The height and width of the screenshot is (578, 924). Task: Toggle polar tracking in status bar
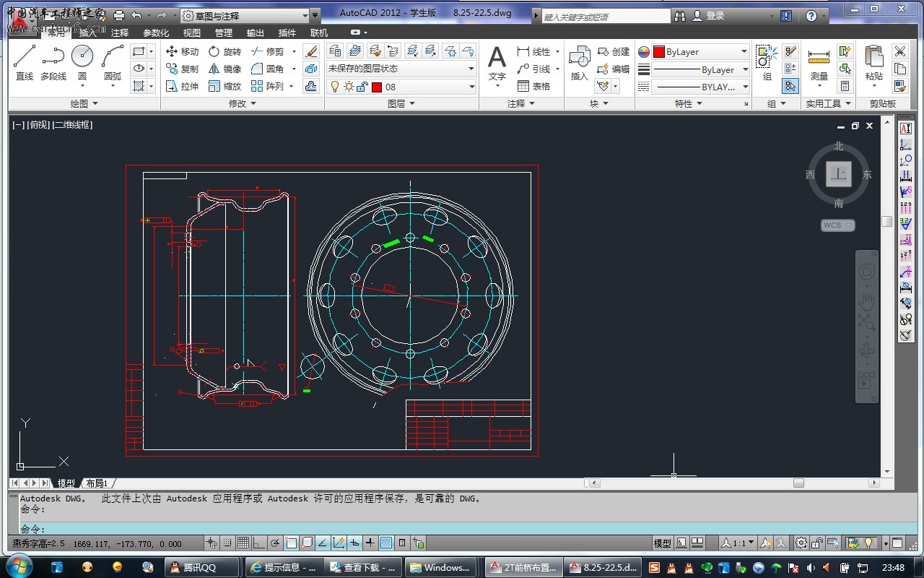click(x=275, y=543)
